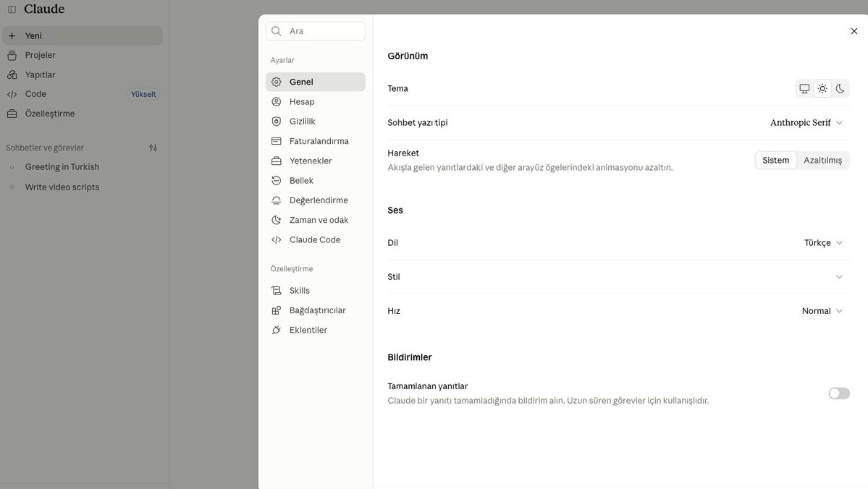Click the Eklentiler plug icon
The image size is (868, 489).
277,331
